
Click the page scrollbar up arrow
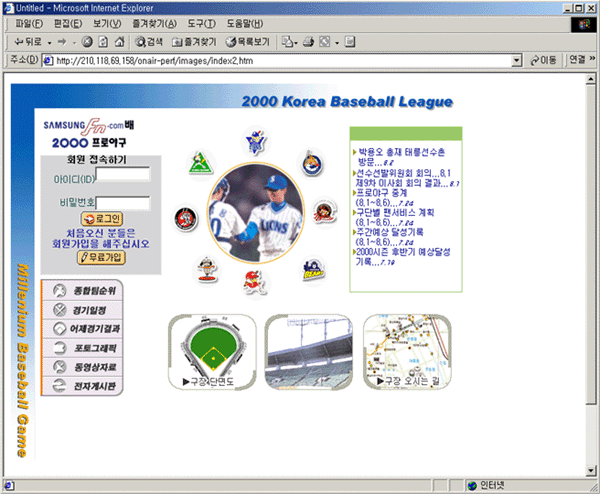[x=591, y=79]
